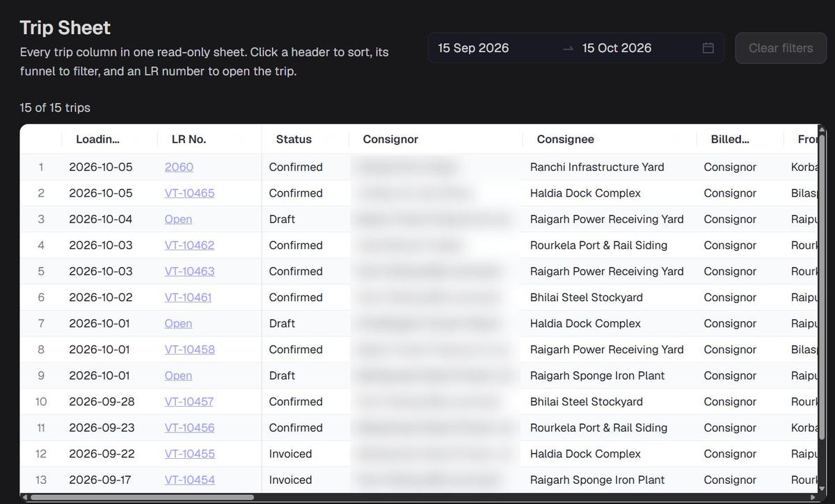Image resolution: width=835 pixels, height=504 pixels.
Task: Click the Confirmed status in row 1
Action: (x=296, y=167)
